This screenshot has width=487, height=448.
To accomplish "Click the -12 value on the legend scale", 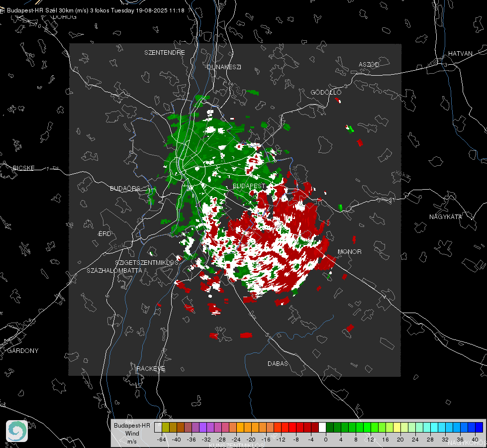I will tap(281, 440).
